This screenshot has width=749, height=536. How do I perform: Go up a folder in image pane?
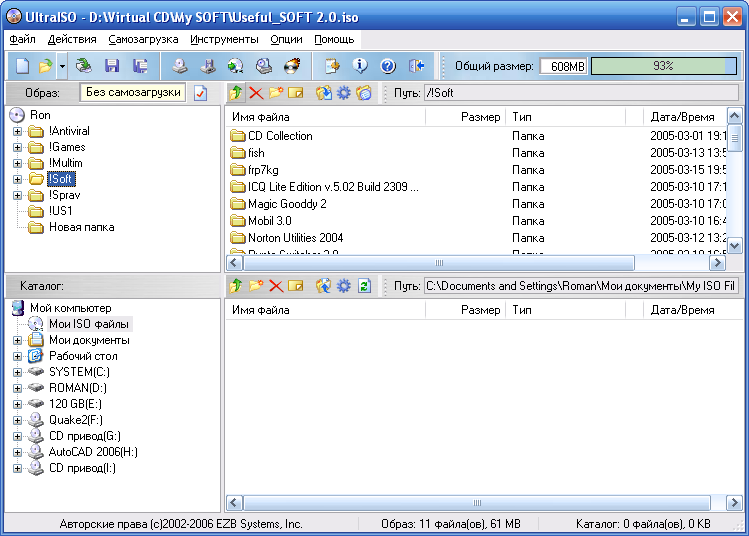(235, 93)
